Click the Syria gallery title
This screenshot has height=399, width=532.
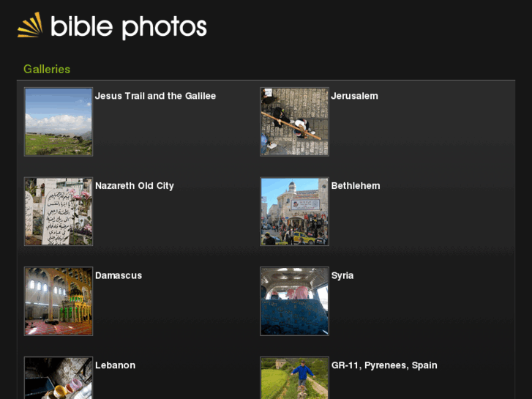click(342, 276)
